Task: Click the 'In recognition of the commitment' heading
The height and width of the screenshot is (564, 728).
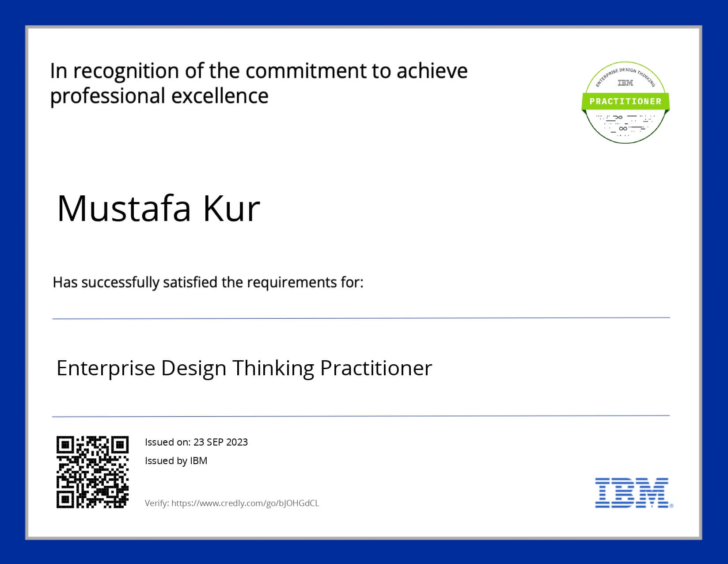Action: pos(258,71)
